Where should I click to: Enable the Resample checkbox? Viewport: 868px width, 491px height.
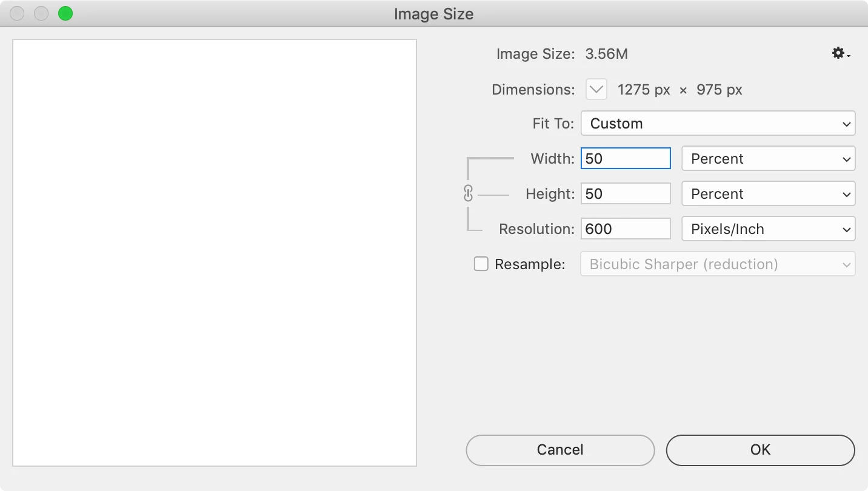click(x=481, y=264)
